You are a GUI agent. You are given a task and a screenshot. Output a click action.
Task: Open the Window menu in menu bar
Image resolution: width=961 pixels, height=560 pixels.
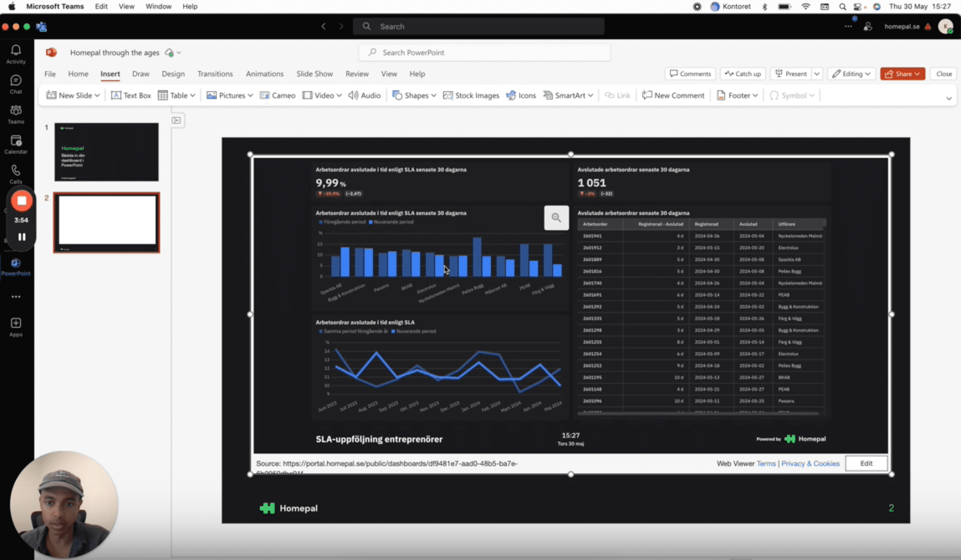click(x=158, y=6)
